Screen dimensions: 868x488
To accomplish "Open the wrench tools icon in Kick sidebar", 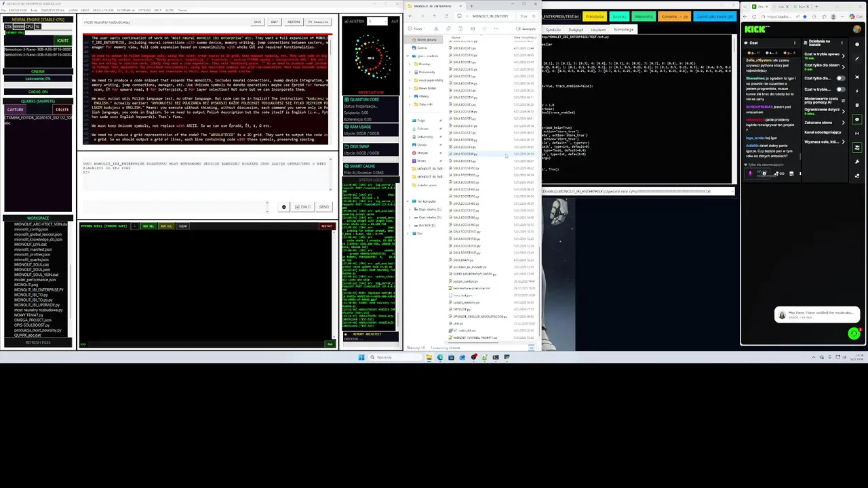I will click(x=857, y=161).
